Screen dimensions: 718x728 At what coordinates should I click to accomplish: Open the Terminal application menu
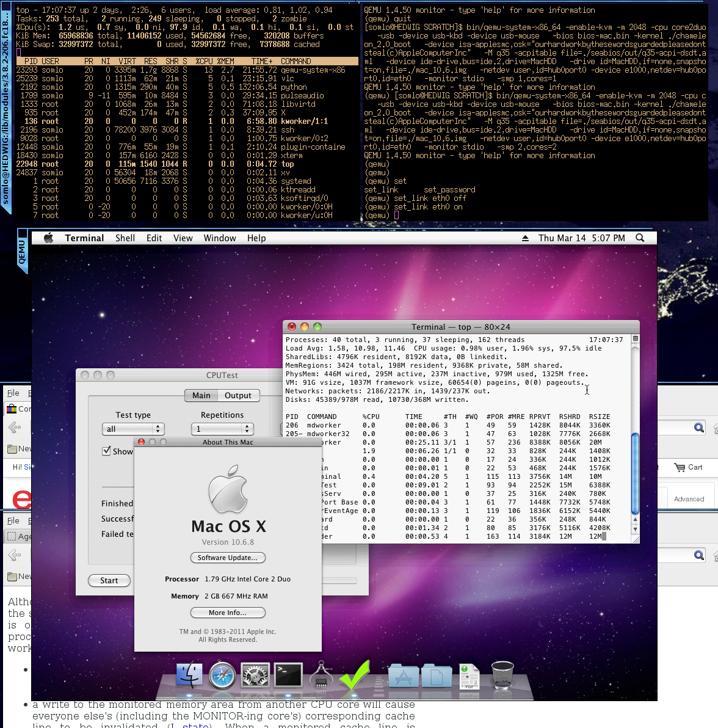[84, 238]
